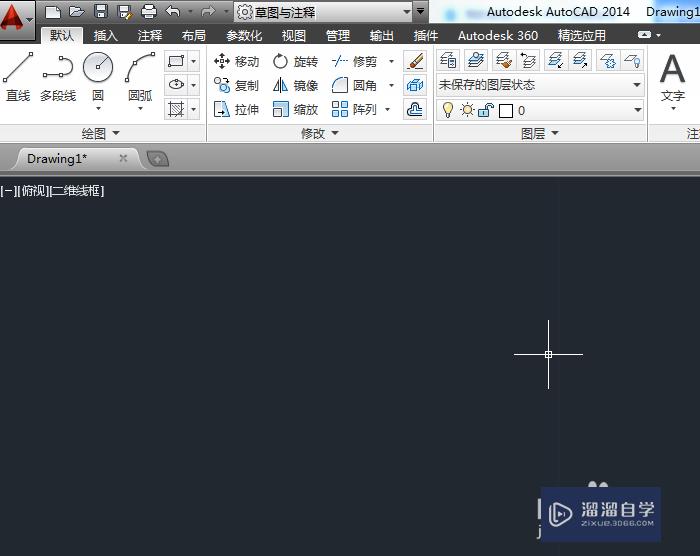
Task: Switch to the 插入 ribbon tab
Action: tap(106, 35)
